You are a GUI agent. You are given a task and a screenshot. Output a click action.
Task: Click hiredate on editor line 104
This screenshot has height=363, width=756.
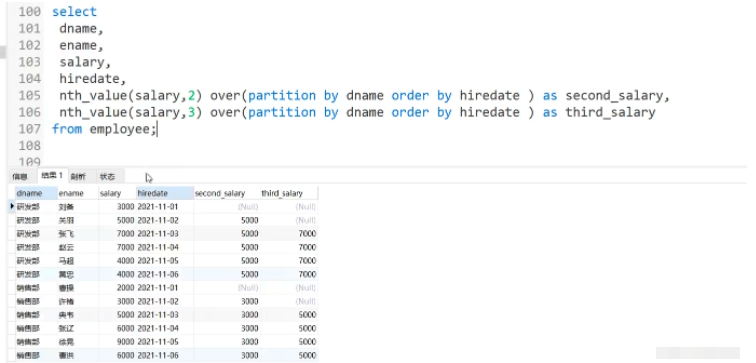click(x=89, y=79)
